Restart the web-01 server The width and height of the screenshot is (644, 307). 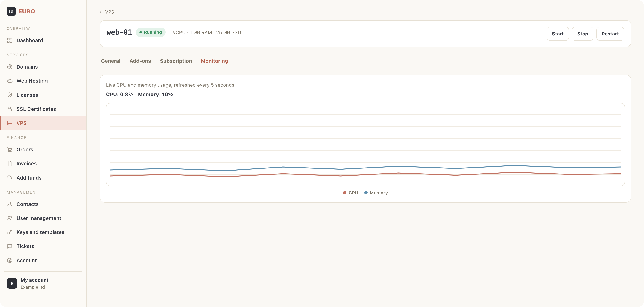[x=610, y=34]
